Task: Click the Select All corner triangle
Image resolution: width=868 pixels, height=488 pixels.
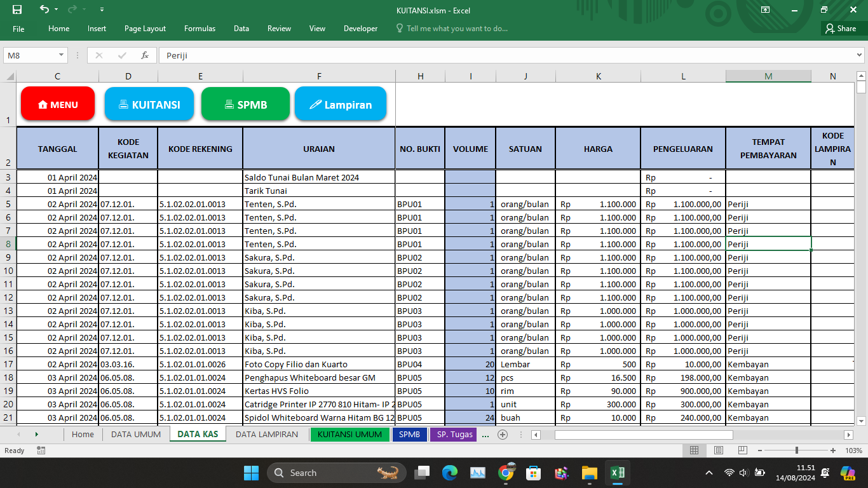Action: tap(10, 76)
